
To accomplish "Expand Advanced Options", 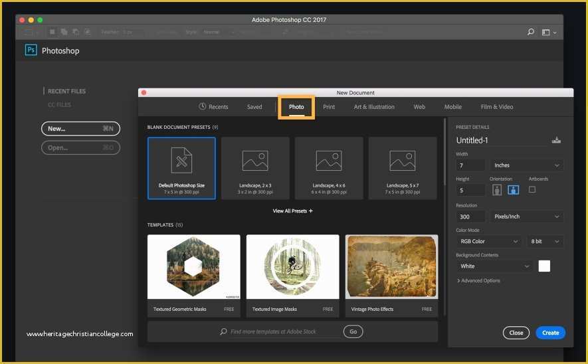I will [478, 281].
